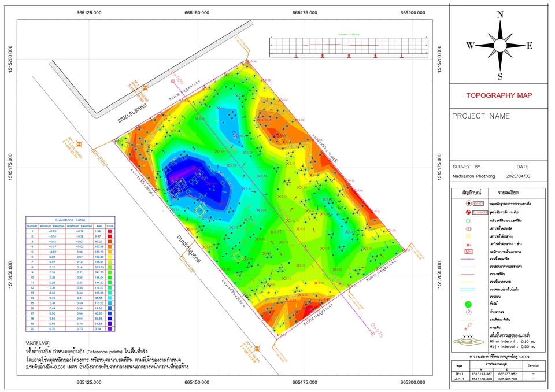Click the MH manhole symbol in the legend
The image size is (555, 392).
pos(468,252)
